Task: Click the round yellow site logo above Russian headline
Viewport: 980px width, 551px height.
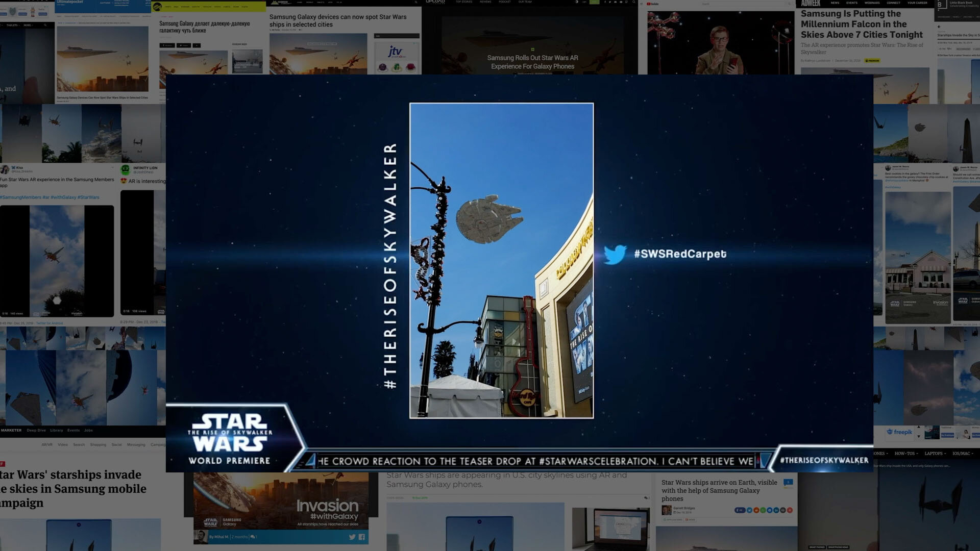Action: coord(158,7)
